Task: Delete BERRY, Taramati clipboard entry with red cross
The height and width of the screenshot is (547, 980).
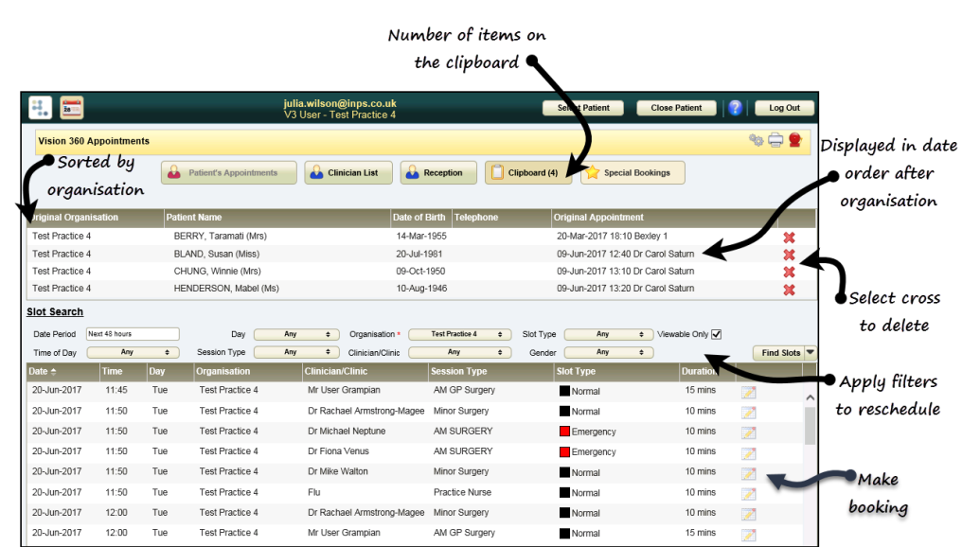Action: click(789, 238)
